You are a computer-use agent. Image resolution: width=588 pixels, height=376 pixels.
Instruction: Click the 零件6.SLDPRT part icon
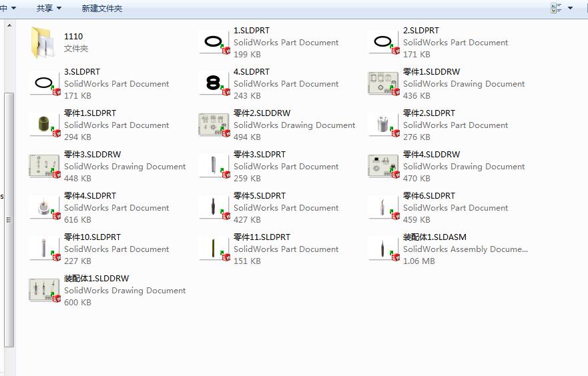(383, 207)
